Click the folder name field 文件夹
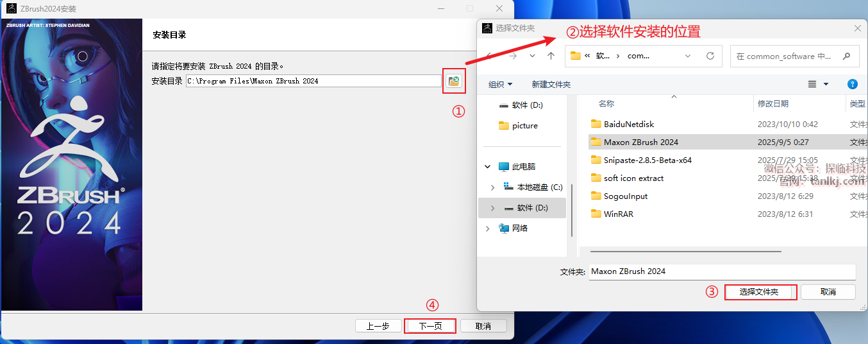This screenshot has height=344, width=868. 722,271
